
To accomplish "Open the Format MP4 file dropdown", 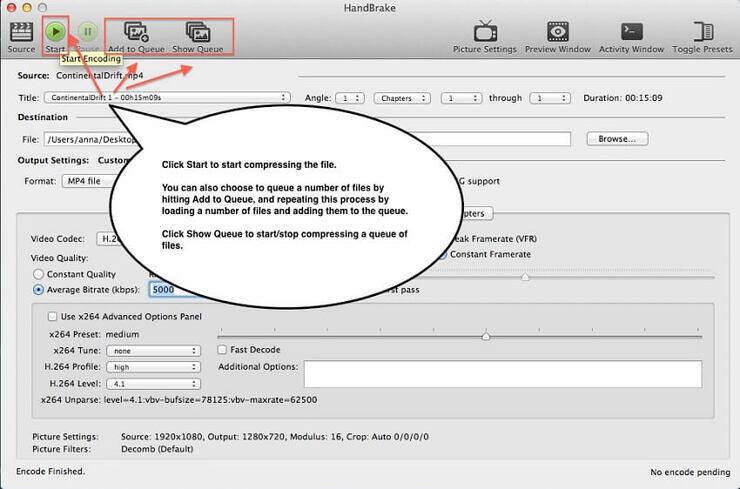I will [x=90, y=181].
